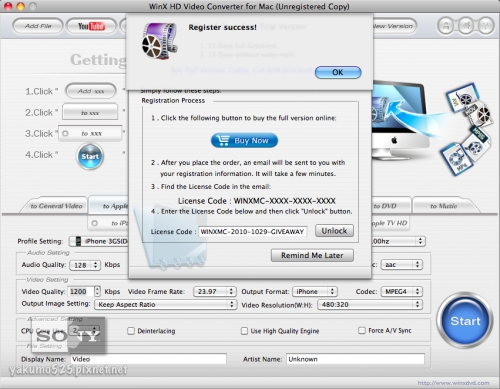Screen dimensions: 500x389
Task: Click the film reel icon in success dialog
Action: tap(159, 41)
